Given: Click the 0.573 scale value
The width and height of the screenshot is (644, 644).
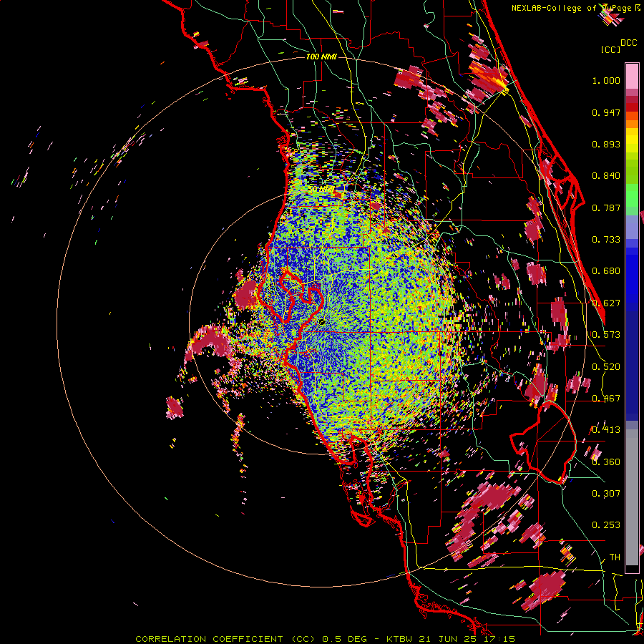Looking at the screenshot, I should (x=606, y=335).
